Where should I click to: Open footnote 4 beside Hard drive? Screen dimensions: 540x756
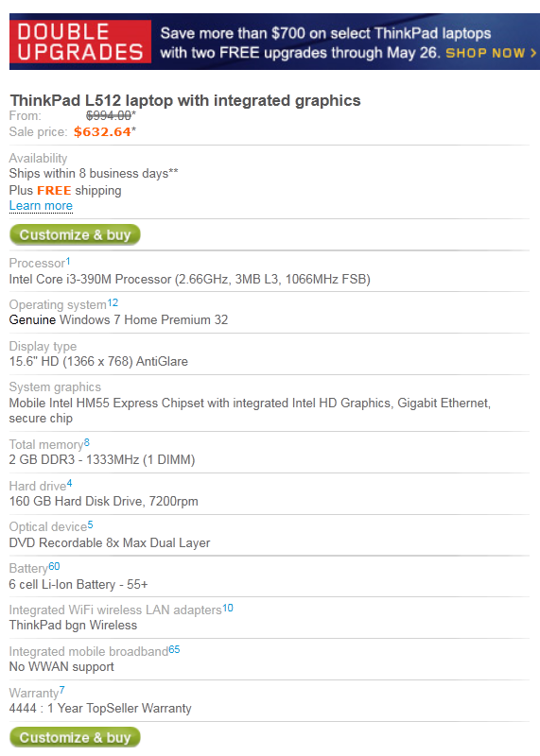pyautogui.click(x=69, y=483)
